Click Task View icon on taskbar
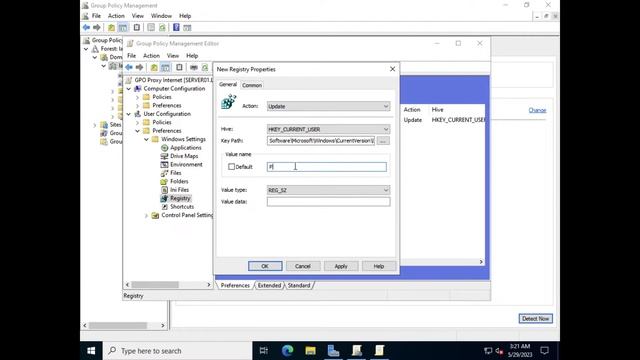The height and width of the screenshot is (360, 640). tap(264, 351)
